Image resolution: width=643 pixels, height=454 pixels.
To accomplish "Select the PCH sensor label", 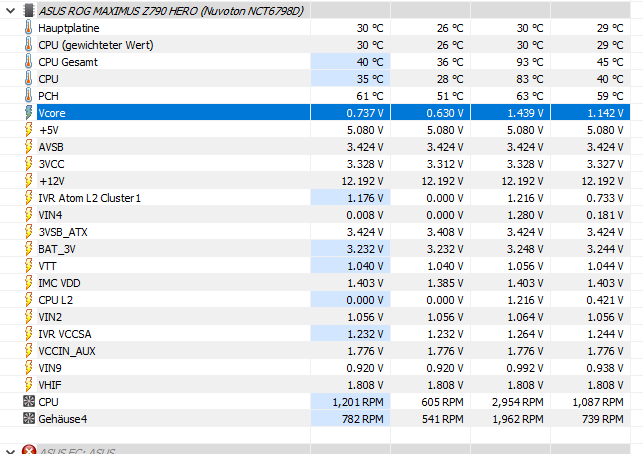I will point(48,96).
